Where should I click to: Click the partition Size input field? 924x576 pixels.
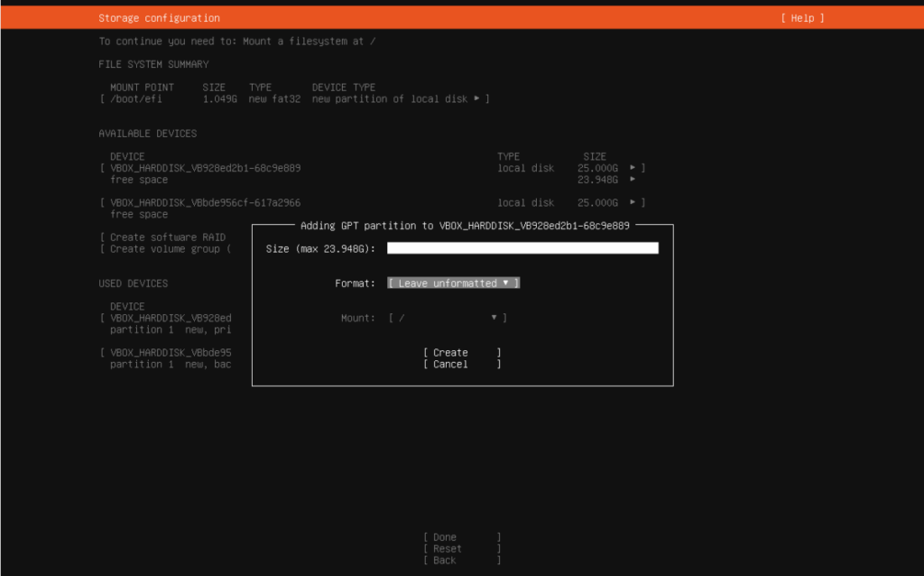point(522,248)
